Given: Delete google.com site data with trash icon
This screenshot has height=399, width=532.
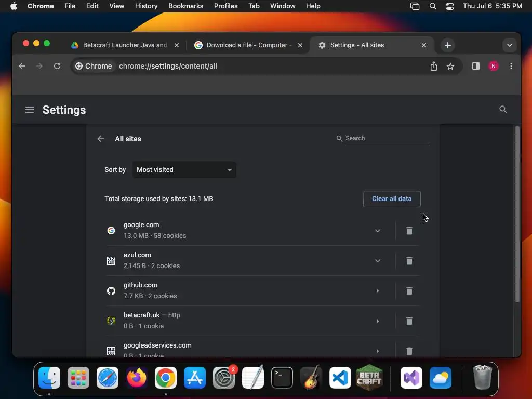Looking at the screenshot, I should tap(409, 231).
